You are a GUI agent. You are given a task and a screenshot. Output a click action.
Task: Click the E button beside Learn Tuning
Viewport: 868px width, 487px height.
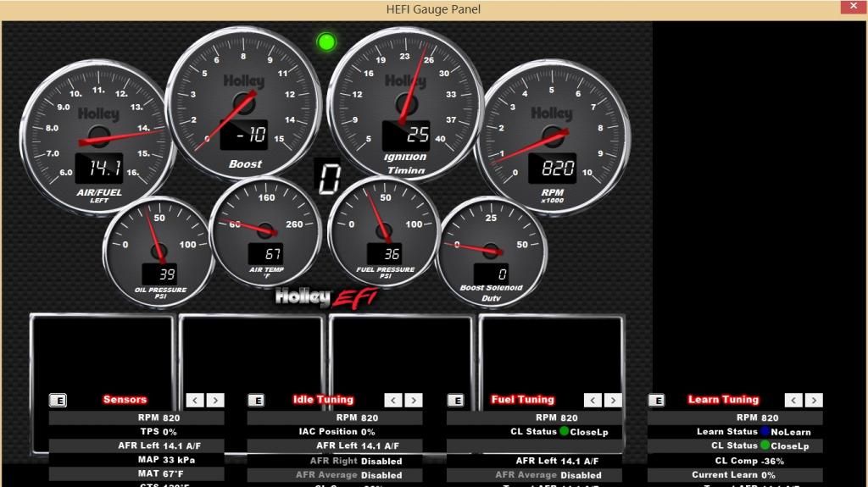point(657,400)
